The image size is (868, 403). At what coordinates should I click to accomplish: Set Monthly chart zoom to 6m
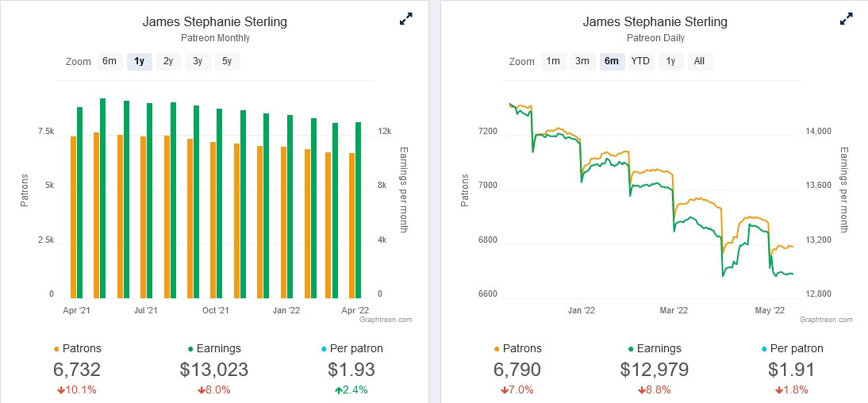(x=109, y=61)
